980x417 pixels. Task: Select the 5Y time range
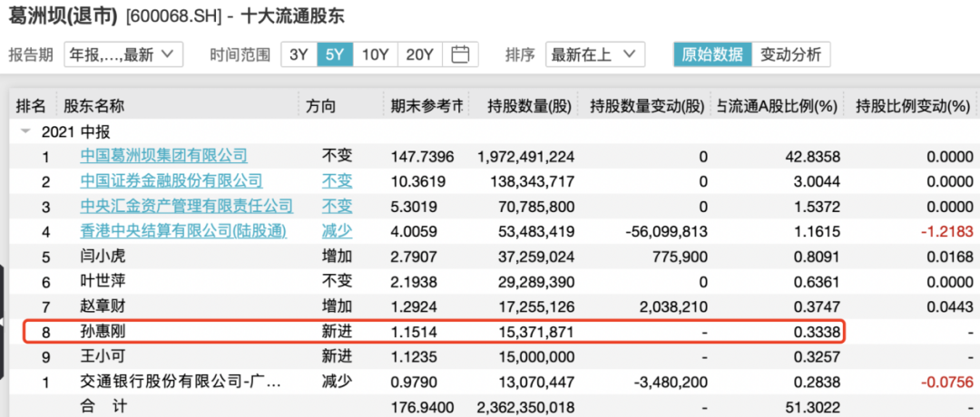click(334, 54)
